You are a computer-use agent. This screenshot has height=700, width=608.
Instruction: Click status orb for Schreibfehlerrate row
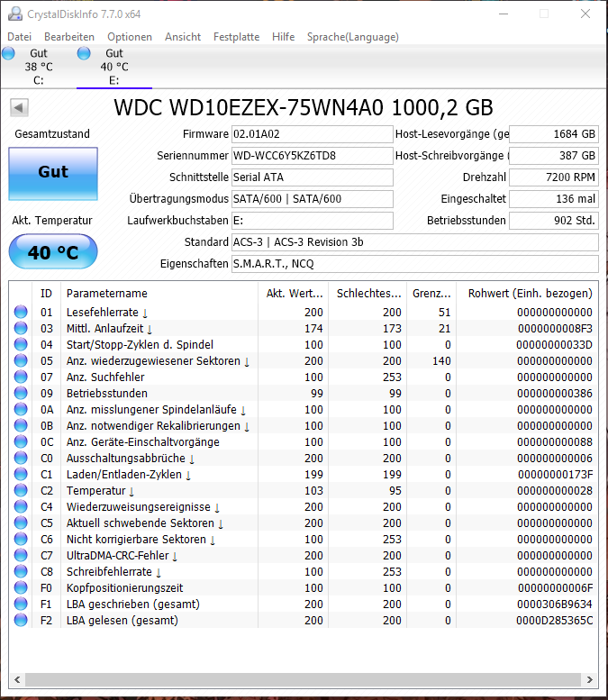point(21,571)
